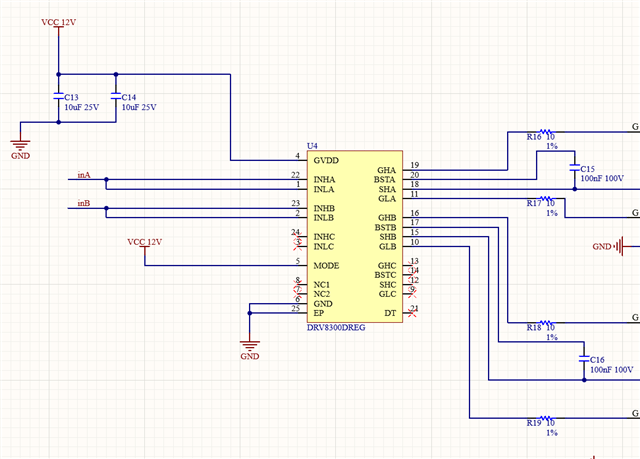This screenshot has width=640, height=459.
Task: Click the GLB pin label
Action: click(x=387, y=246)
